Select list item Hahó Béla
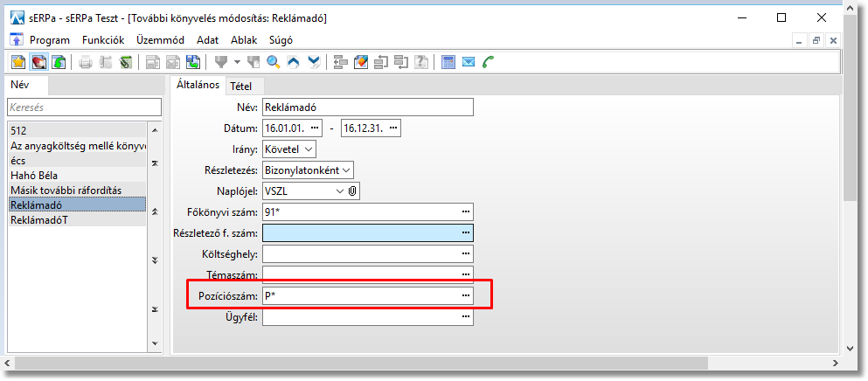 click(77, 176)
